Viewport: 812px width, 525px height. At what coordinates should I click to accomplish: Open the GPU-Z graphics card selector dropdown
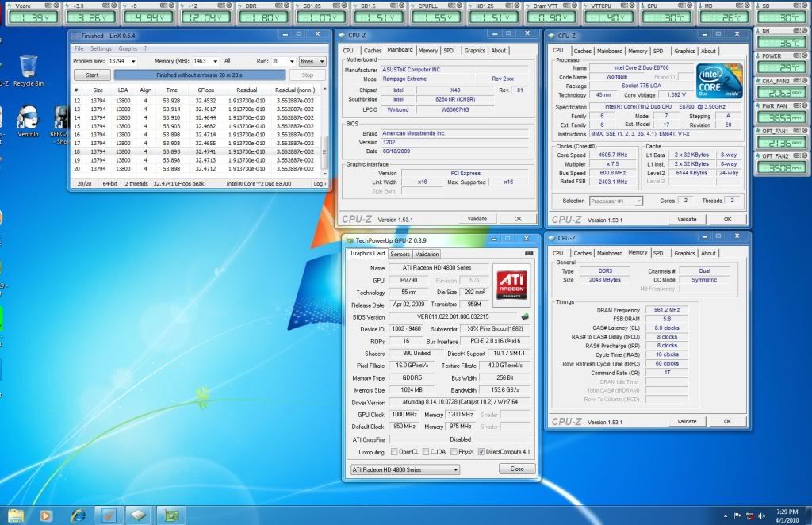(405, 469)
